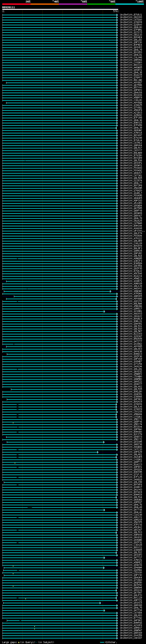Open hit UniRef100_Q84L80
The height and width of the screenshot is (644, 146).
point(131,27)
